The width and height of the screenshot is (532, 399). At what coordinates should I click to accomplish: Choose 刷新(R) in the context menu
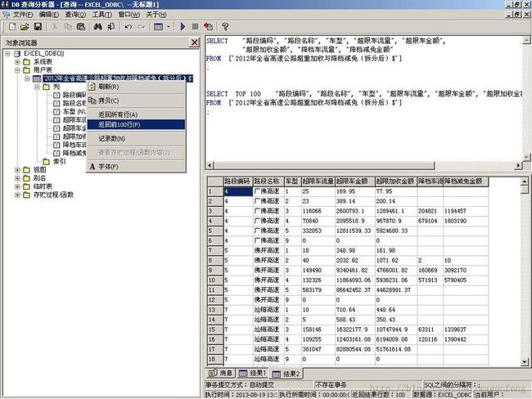coord(136,87)
